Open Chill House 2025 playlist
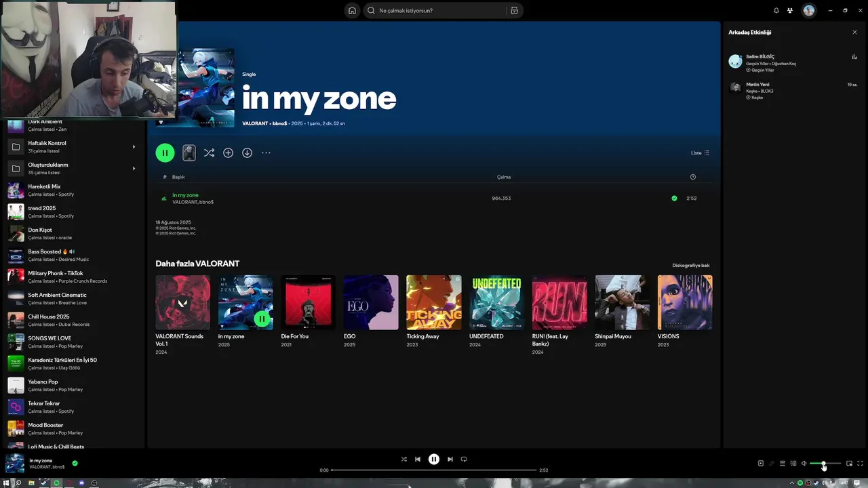The height and width of the screenshot is (488, 868). 72,320
